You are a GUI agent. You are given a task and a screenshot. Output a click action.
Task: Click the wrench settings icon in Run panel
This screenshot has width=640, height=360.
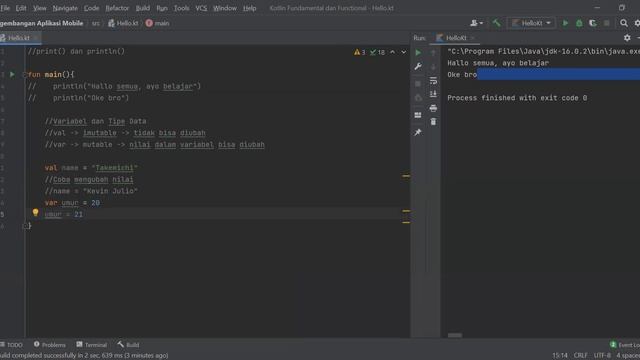[x=418, y=67]
